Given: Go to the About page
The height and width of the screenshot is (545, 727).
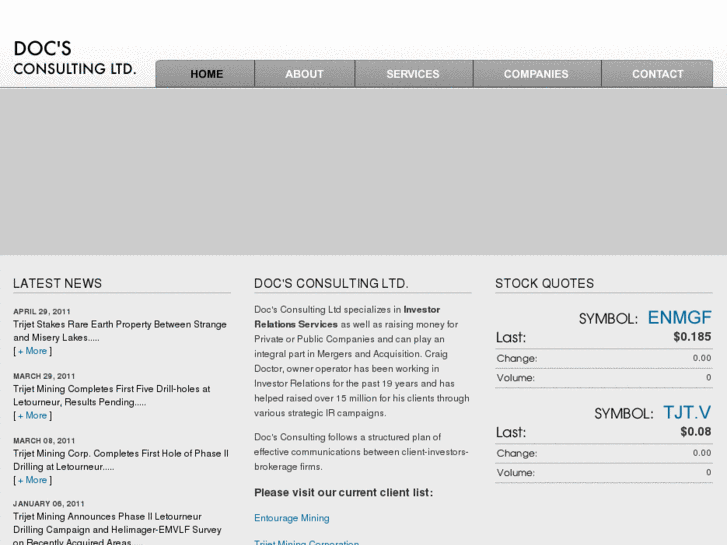Looking at the screenshot, I should tap(304, 74).
